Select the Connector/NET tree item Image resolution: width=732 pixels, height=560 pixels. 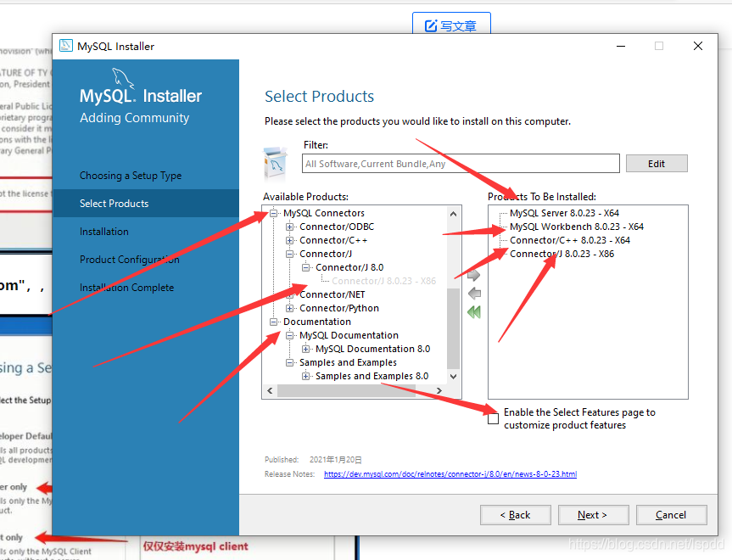[x=332, y=294]
